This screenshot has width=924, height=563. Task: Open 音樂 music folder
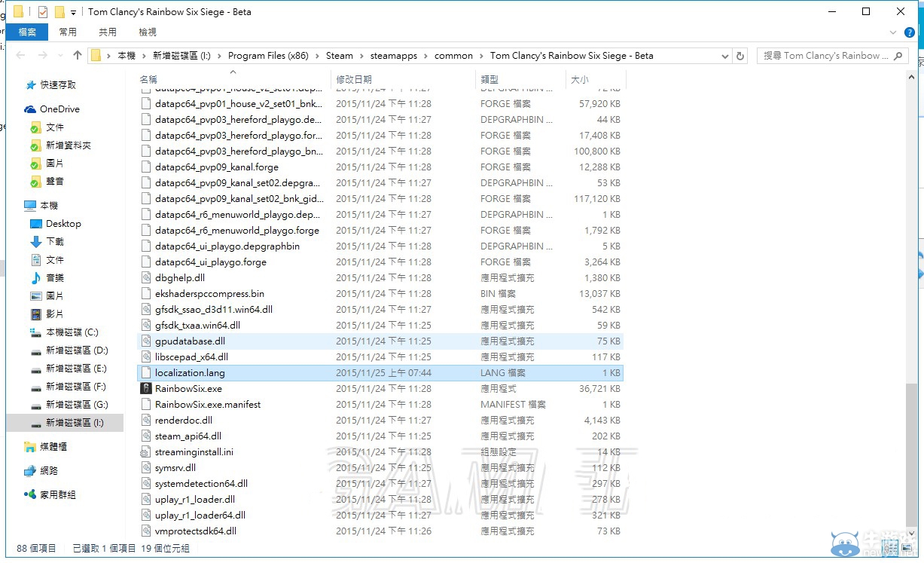[54, 278]
